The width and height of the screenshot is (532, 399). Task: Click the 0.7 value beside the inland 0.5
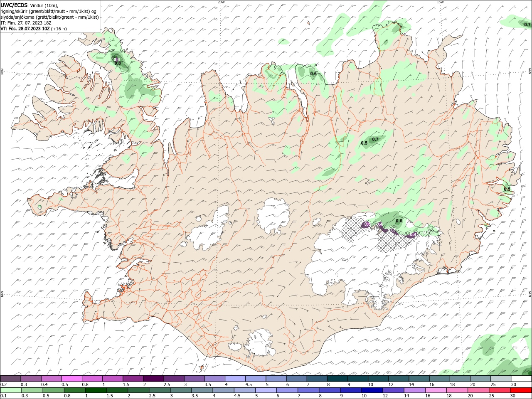click(x=375, y=139)
